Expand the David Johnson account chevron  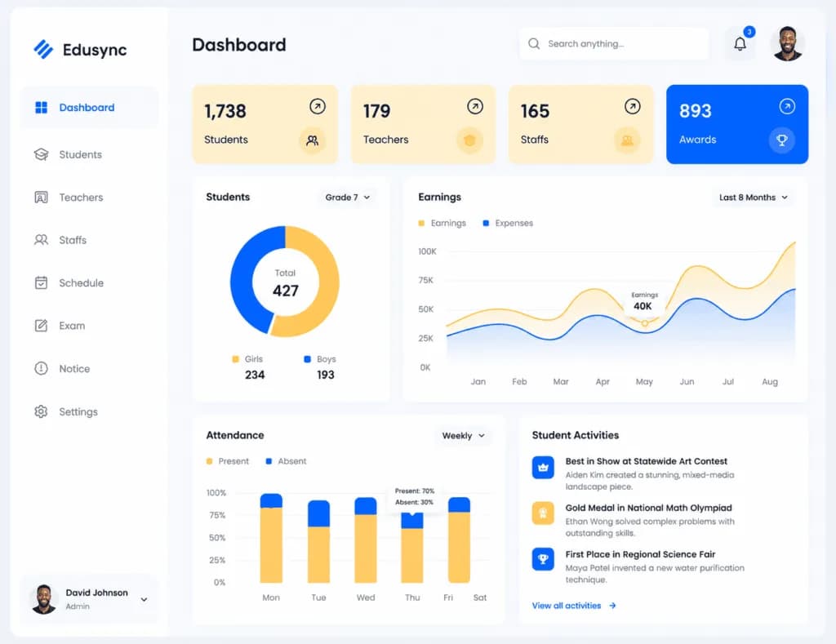(144, 600)
